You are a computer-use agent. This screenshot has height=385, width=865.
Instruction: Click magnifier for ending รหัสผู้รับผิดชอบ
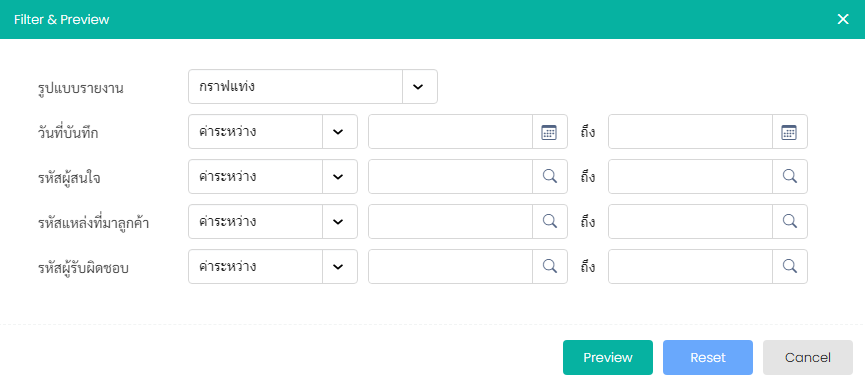point(789,267)
